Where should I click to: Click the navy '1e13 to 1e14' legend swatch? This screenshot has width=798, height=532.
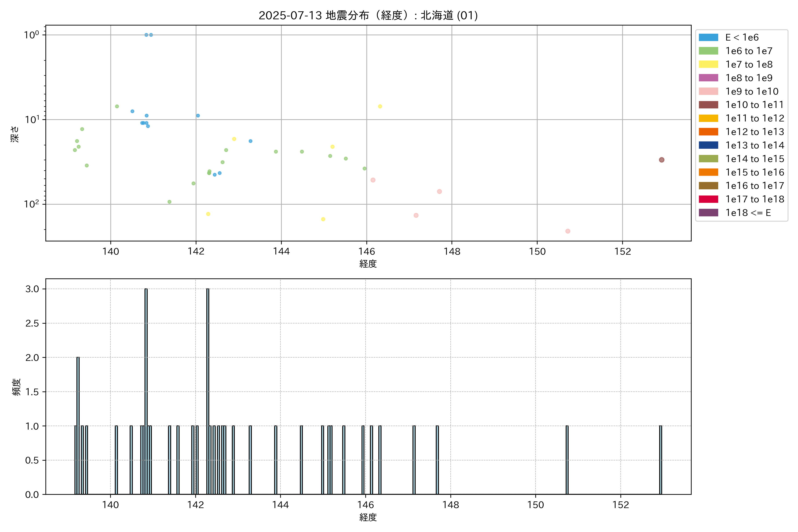(708, 145)
